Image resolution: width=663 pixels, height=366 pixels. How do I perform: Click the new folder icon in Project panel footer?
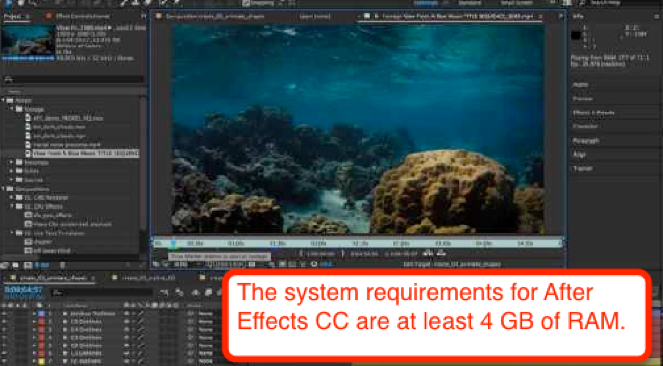click(x=16, y=265)
